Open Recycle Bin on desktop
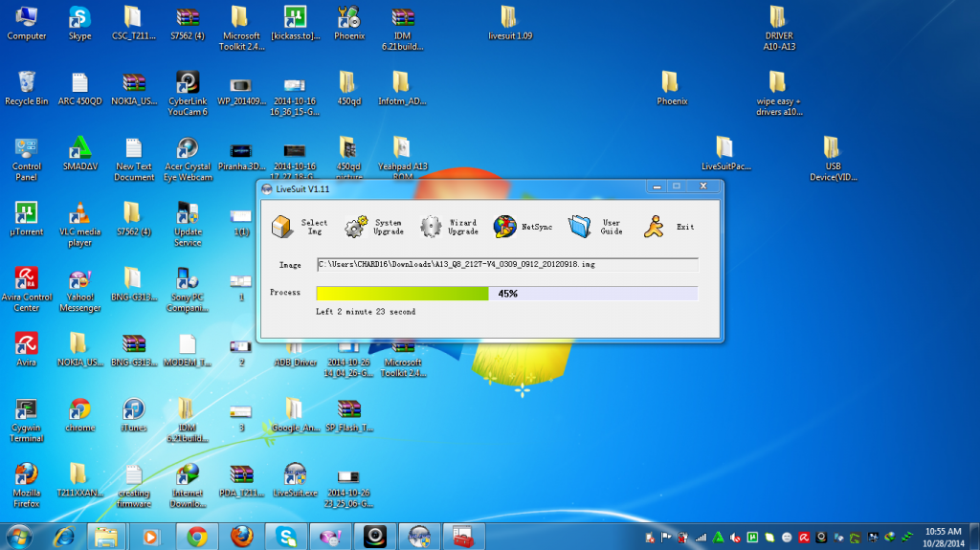Image resolution: width=980 pixels, height=550 pixels. pyautogui.click(x=26, y=88)
